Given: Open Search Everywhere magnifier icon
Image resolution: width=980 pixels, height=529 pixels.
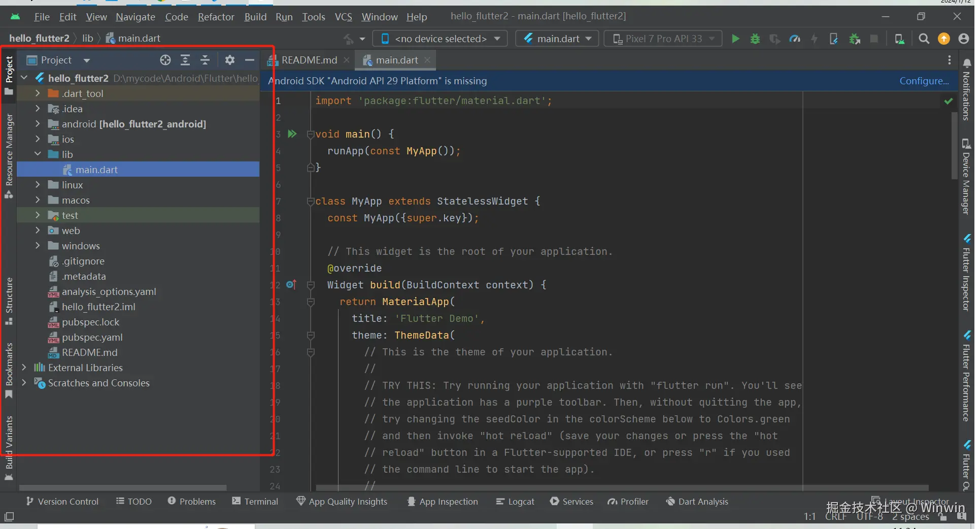Looking at the screenshot, I should pos(924,39).
